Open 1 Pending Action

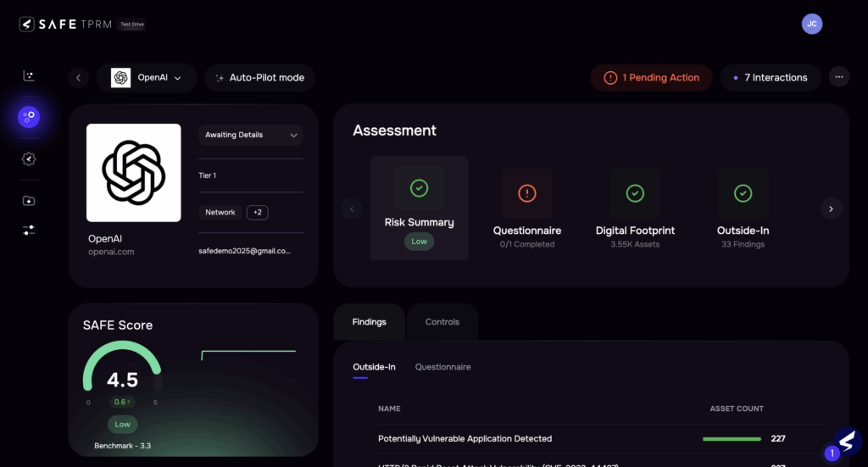[x=651, y=78]
